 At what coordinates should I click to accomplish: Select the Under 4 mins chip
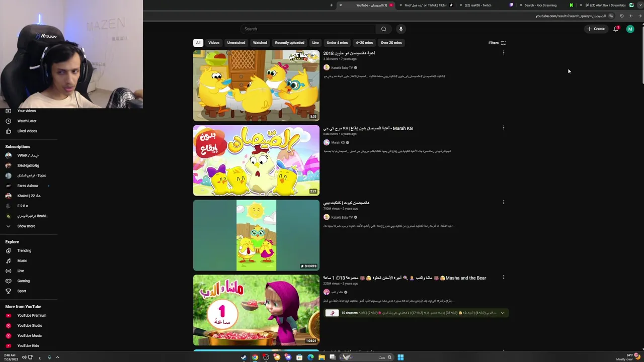click(337, 43)
